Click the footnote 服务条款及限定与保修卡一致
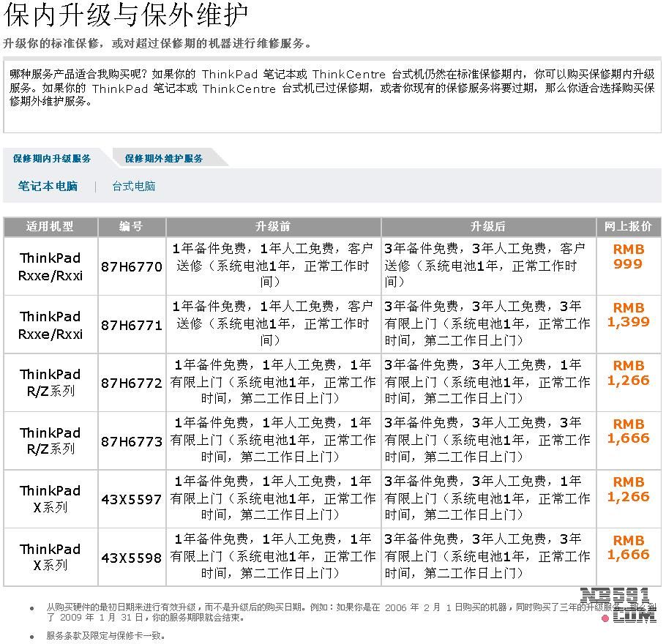666x644 pixels. pyautogui.click(x=106, y=636)
